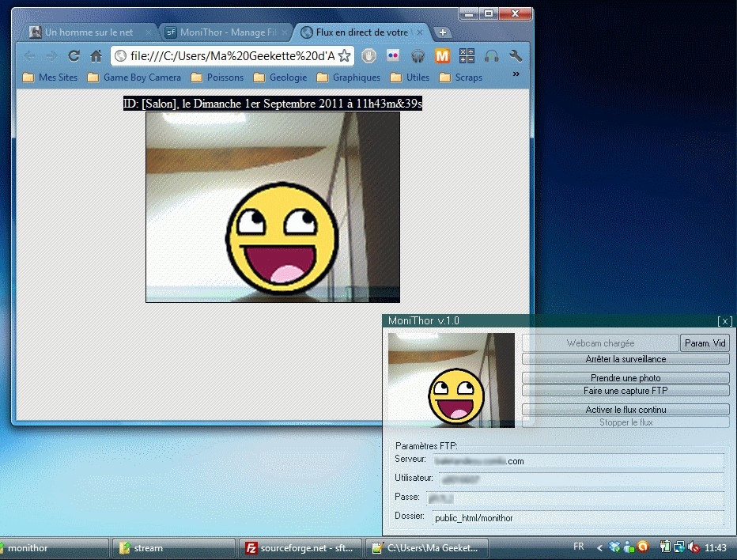Click the muted volume tray icon
737x560 pixels.
point(694,547)
